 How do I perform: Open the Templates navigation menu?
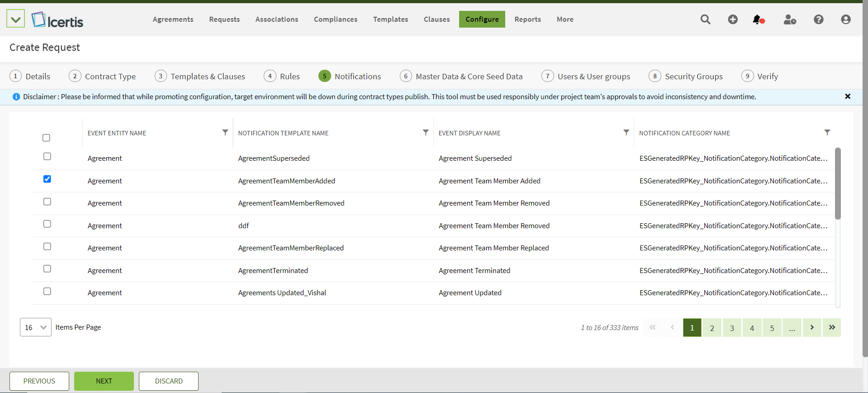[x=390, y=19]
